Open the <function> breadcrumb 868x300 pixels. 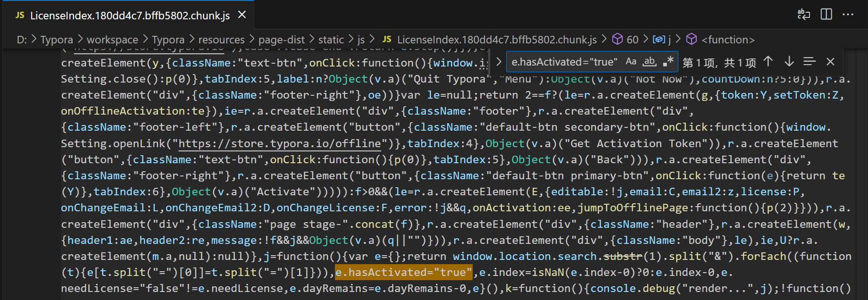pyautogui.click(x=728, y=40)
